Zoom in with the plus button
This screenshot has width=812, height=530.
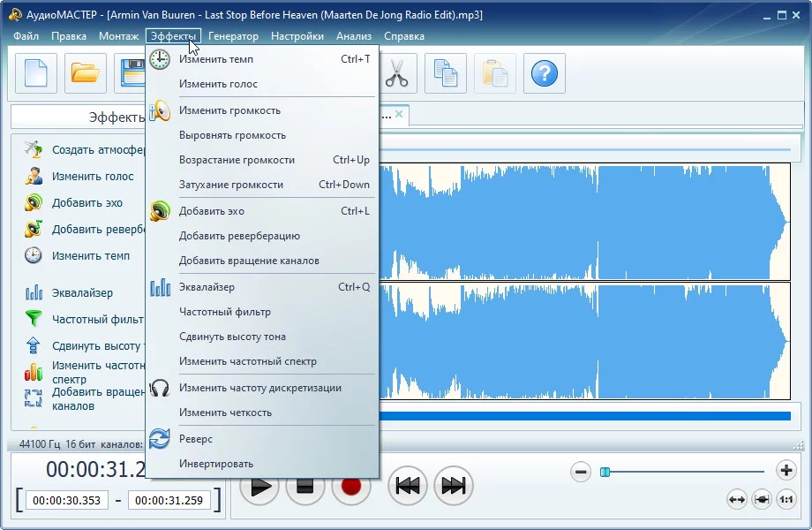tap(786, 470)
